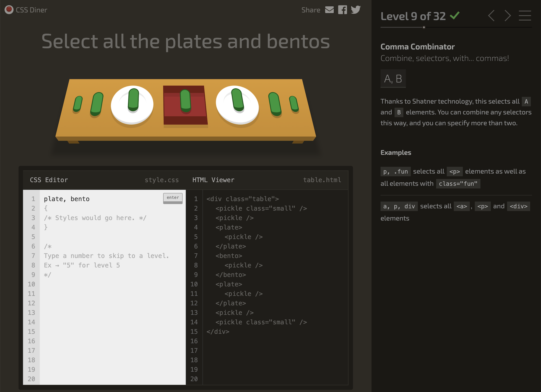Screen dimensions: 541x392
Task: Submit answer with the enter button
Action: click(173, 198)
